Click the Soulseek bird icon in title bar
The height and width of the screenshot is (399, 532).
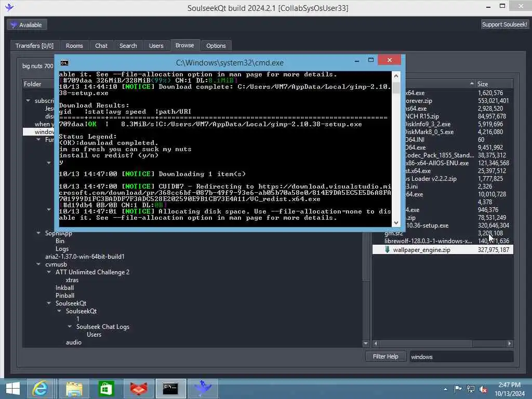(x=9, y=7)
